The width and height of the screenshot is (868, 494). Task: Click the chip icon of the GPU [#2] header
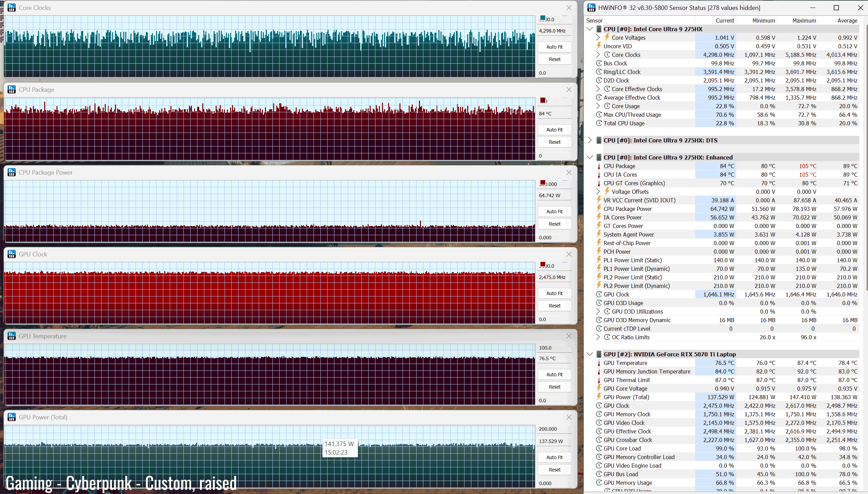point(599,354)
